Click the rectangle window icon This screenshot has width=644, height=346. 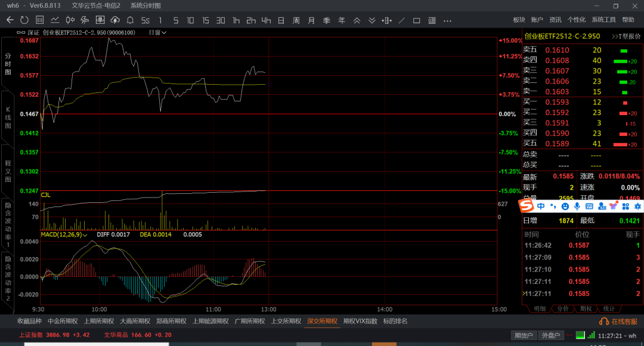pos(416,20)
